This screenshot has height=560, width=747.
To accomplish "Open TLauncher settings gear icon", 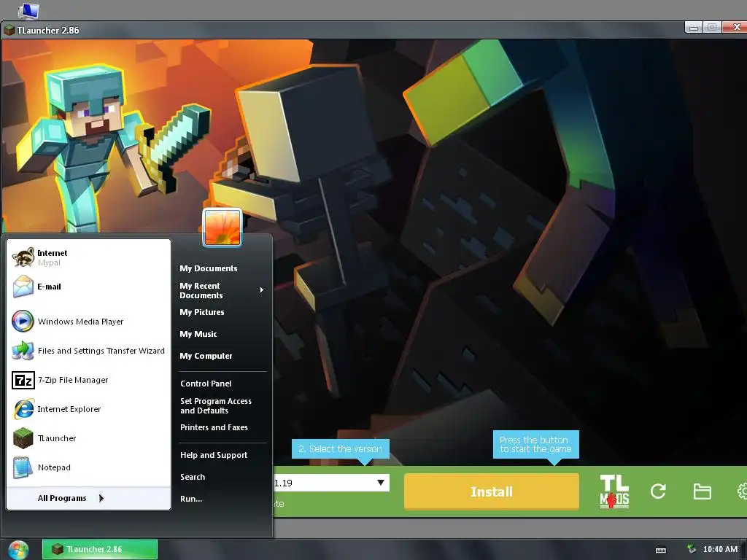I will point(742,491).
